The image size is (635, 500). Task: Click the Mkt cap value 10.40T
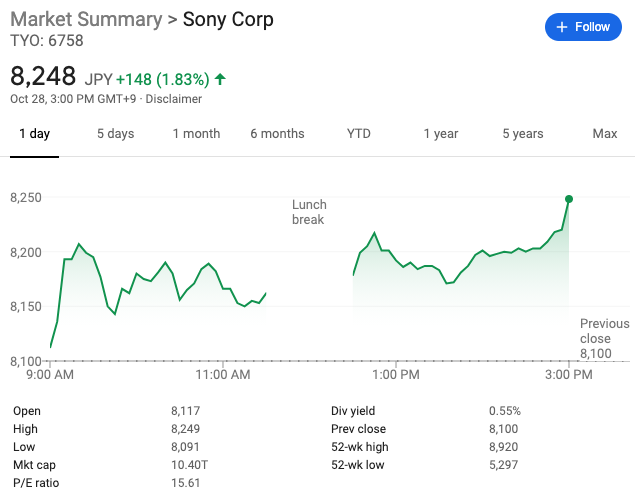point(190,465)
